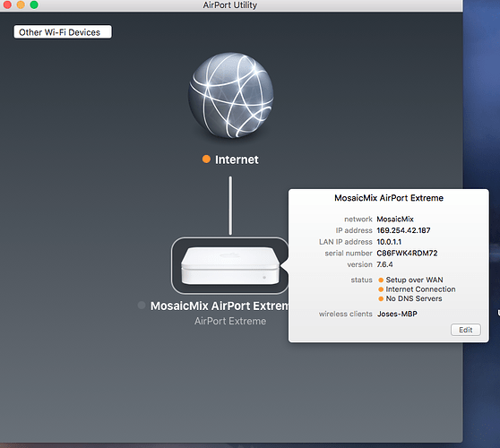Click the serial number C86FWK4RDM72
The width and height of the screenshot is (500, 448).
[x=407, y=254]
